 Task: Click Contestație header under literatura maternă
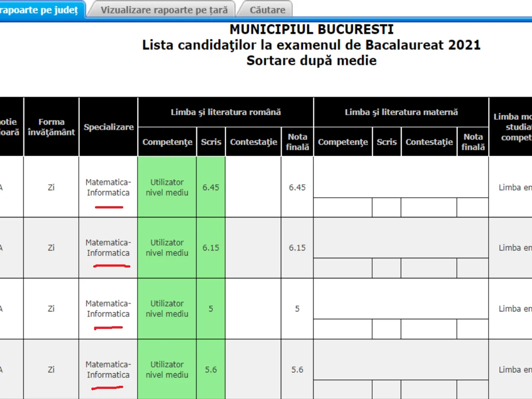pos(429,142)
